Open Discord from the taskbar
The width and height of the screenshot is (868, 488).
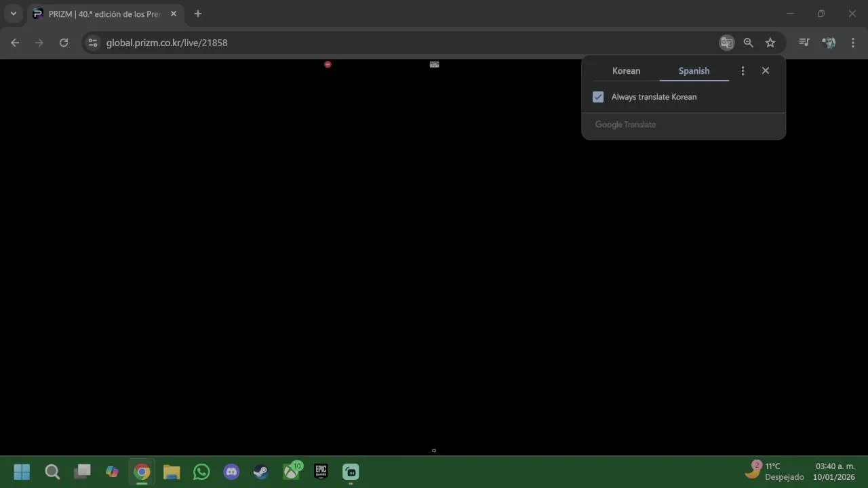[231, 472]
